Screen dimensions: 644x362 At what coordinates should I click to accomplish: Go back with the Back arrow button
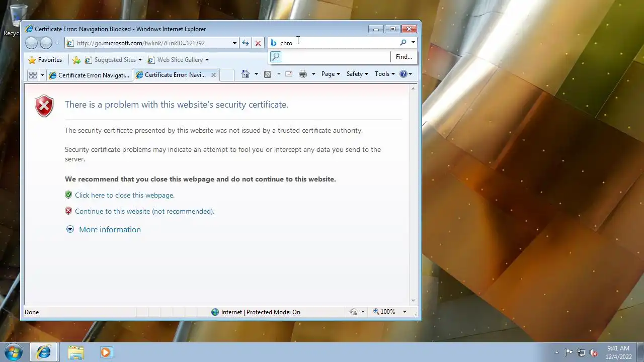(x=31, y=43)
